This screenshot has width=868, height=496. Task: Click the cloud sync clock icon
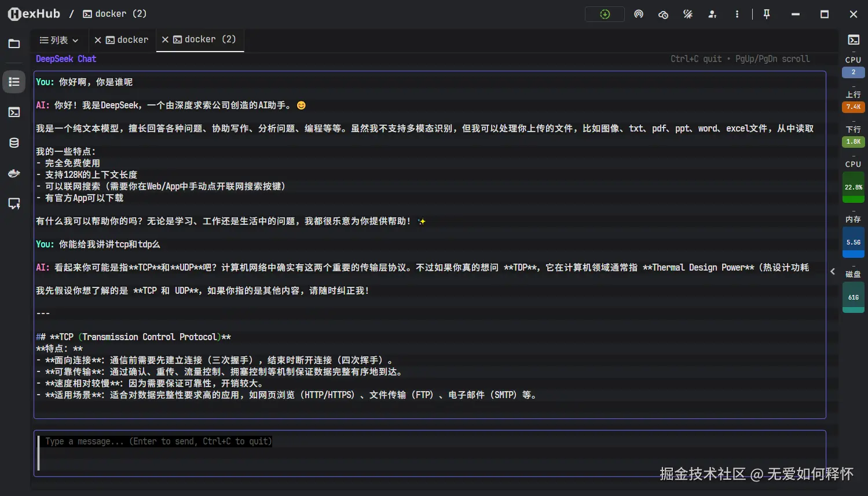(663, 14)
